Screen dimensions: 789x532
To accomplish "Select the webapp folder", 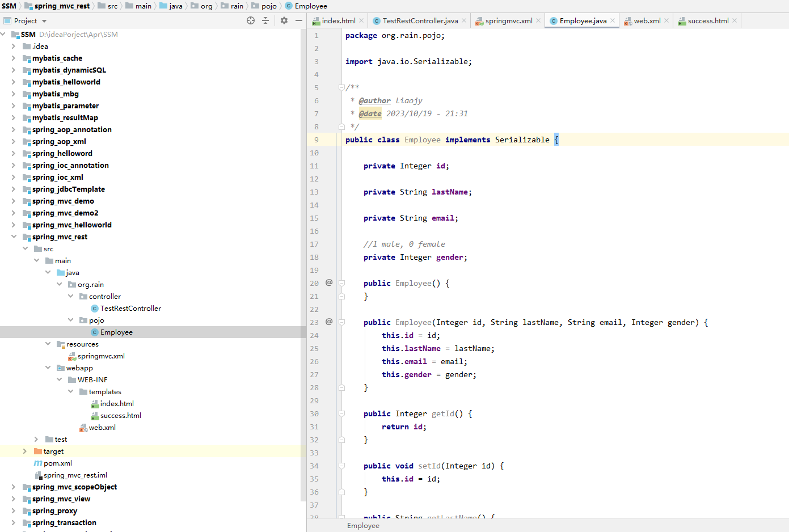I will point(79,368).
